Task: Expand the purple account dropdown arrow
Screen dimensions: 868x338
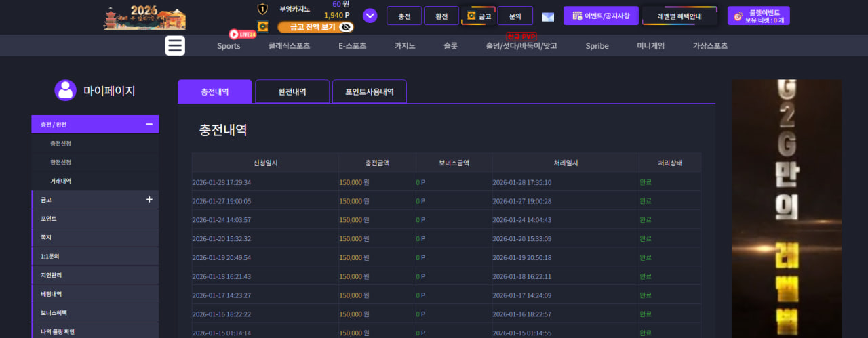Action: point(370,16)
